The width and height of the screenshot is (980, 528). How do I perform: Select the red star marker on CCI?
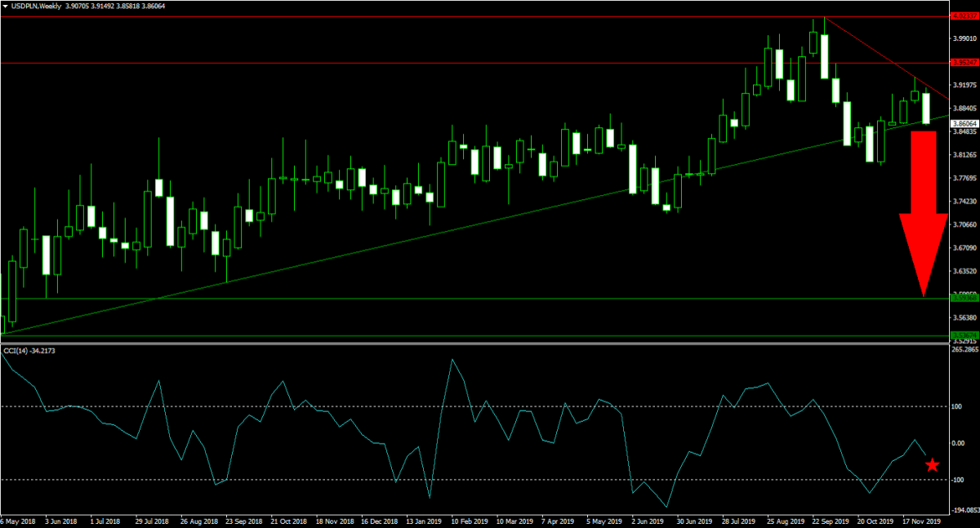point(932,465)
